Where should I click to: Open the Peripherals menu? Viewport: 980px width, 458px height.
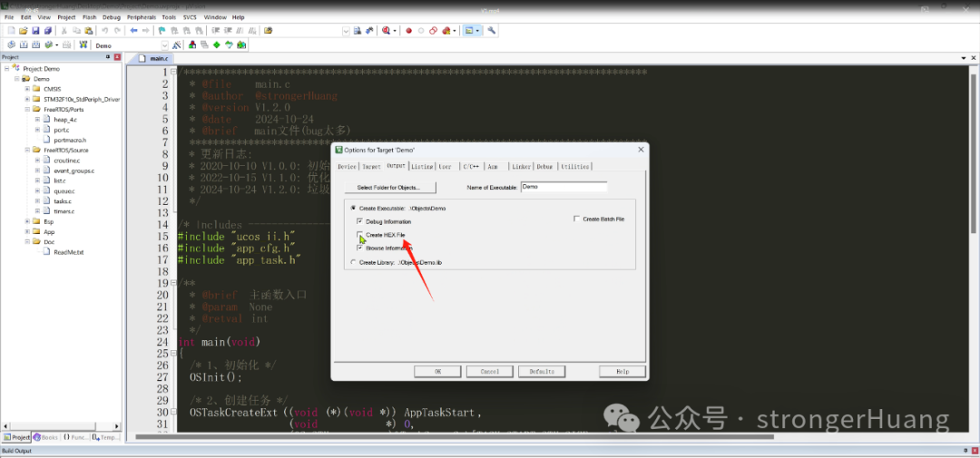click(x=142, y=17)
